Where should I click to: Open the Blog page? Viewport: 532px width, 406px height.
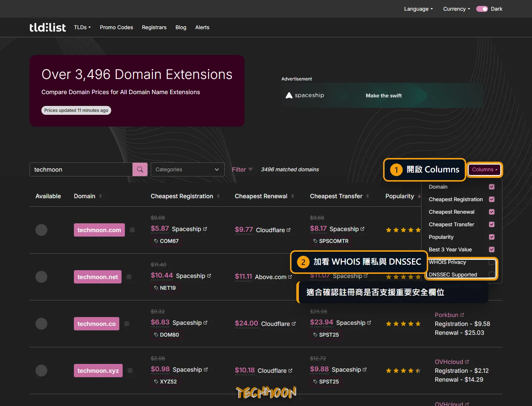[x=181, y=27]
